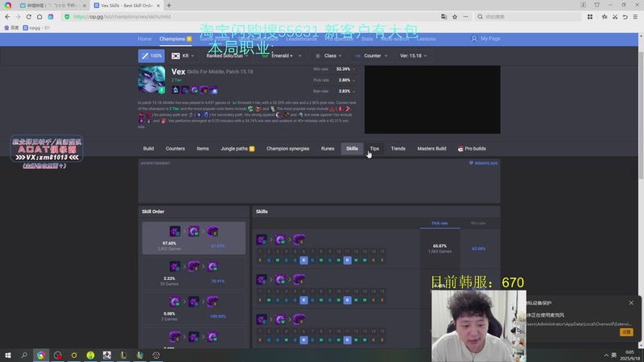
Task: Click the Vex passive ability icon under name
Action: coord(175,90)
